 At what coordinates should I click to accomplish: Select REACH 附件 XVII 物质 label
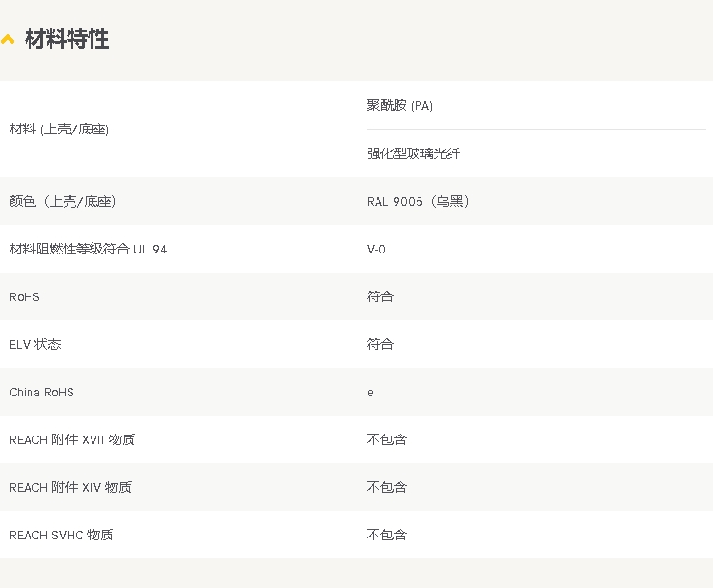tap(72, 439)
